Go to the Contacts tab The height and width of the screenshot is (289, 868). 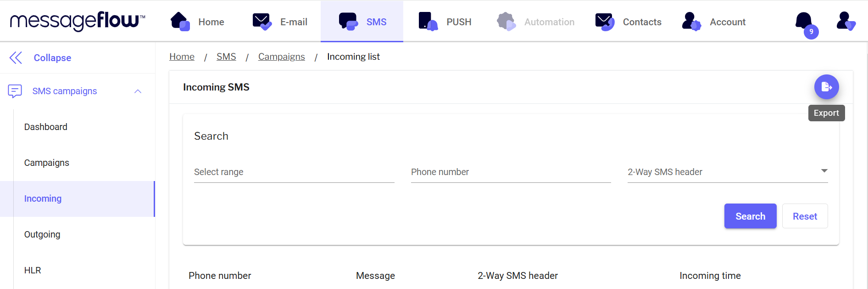pos(629,22)
